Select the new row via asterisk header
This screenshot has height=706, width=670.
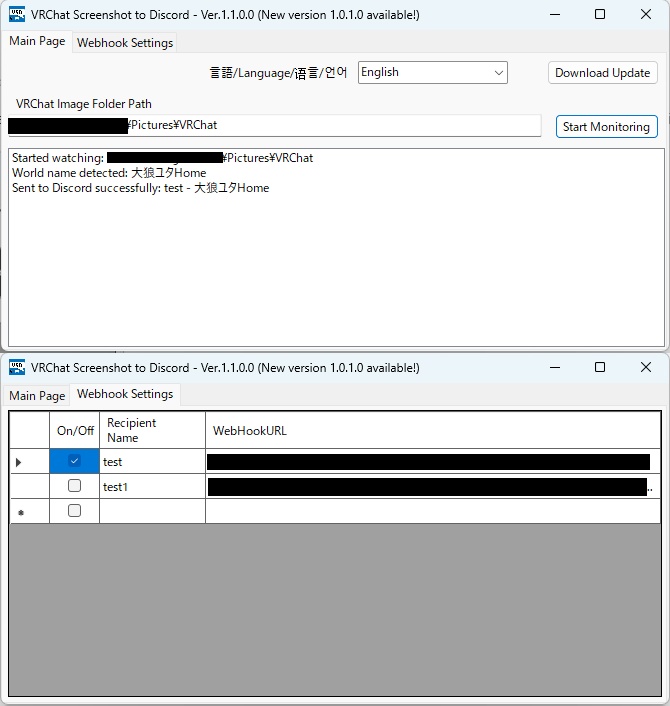click(30, 511)
